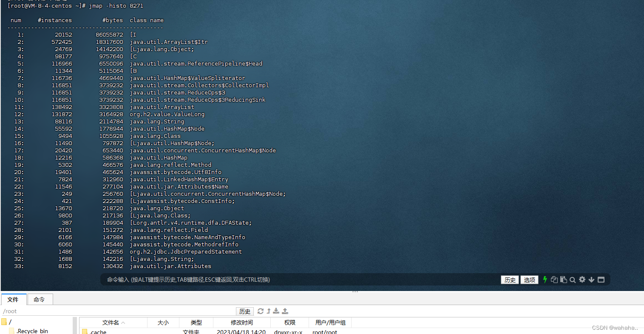Click the green lightning connection status icon
The width and height of the screenshot is (644, 334).
pos(545,280)
